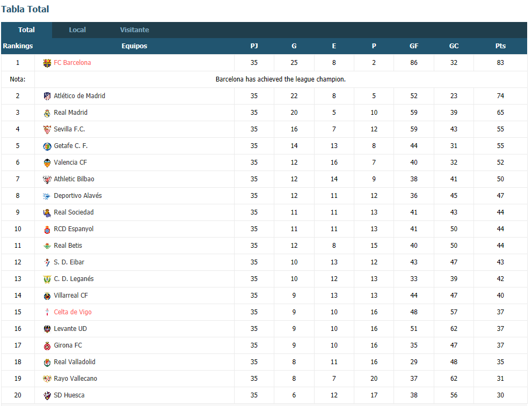Click the Rankings column header
532x406 pixels.
pyautogui.click(x=18, y=46)
